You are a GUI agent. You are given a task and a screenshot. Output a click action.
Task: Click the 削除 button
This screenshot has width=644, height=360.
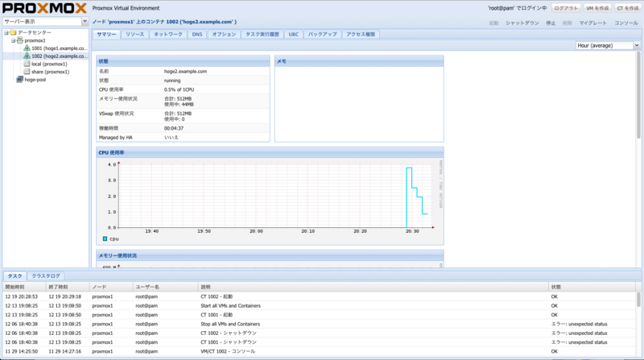point(568,23)
